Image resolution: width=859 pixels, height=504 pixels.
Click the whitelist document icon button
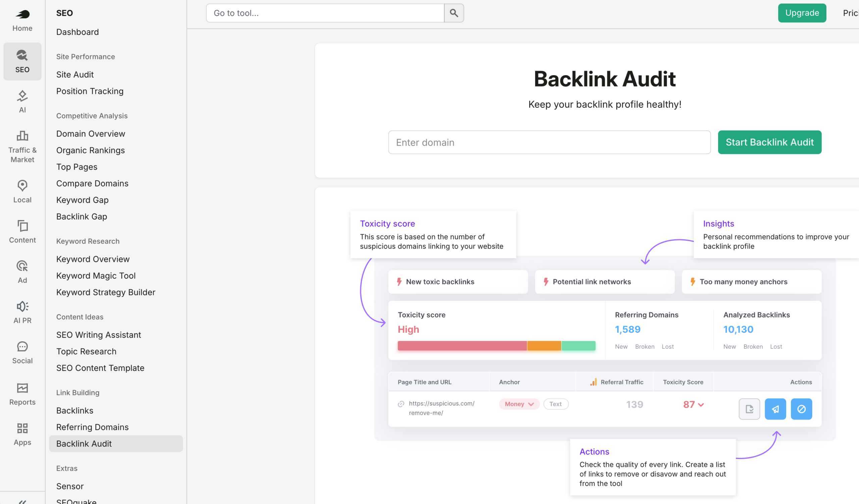[749, 409]
